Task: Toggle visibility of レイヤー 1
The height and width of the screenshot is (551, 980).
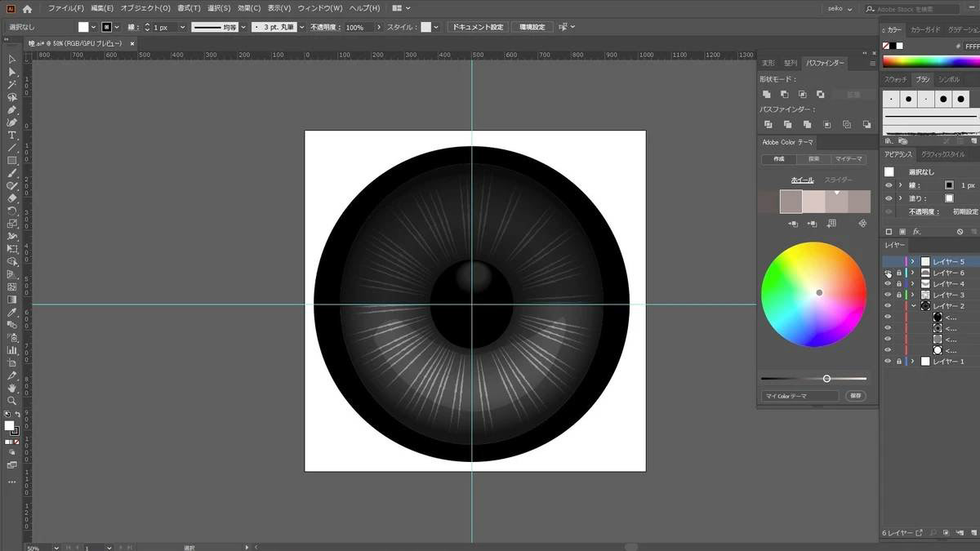Action: tap(889, 361)
